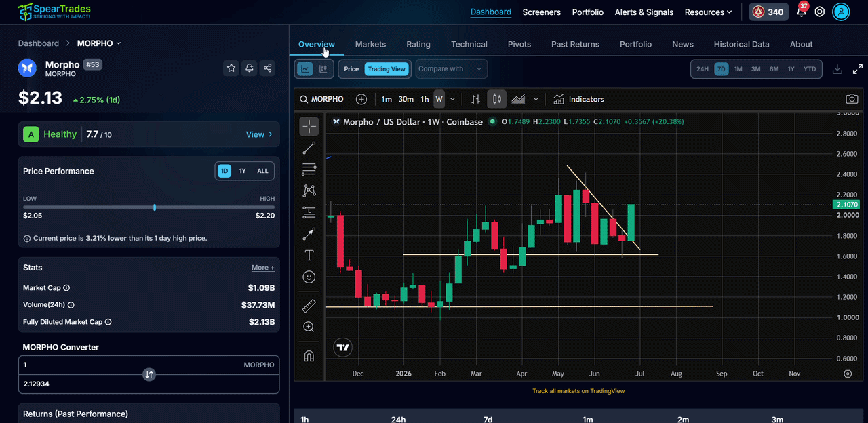Set Price Performance range to 1Y

[x=242, y=171]
